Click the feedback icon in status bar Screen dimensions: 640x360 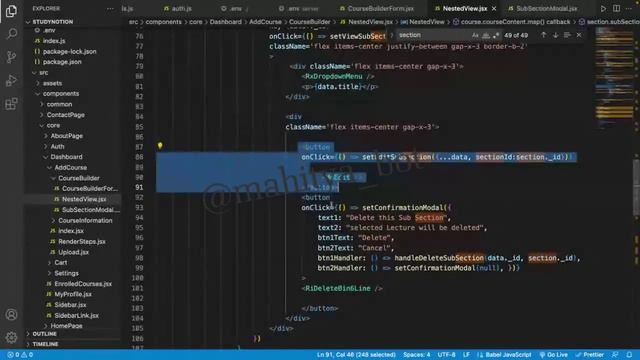(x=615, y=355)
